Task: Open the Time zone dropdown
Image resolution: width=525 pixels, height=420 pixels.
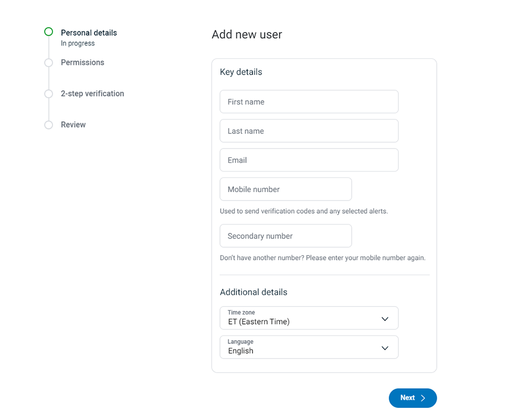Action: pyautogui.click(x=309, y=318)
